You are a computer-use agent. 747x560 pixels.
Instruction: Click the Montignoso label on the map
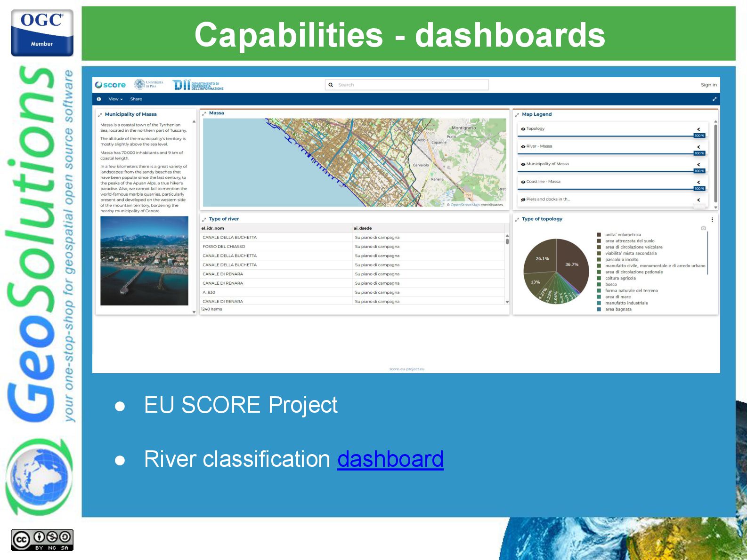point(464,128)
